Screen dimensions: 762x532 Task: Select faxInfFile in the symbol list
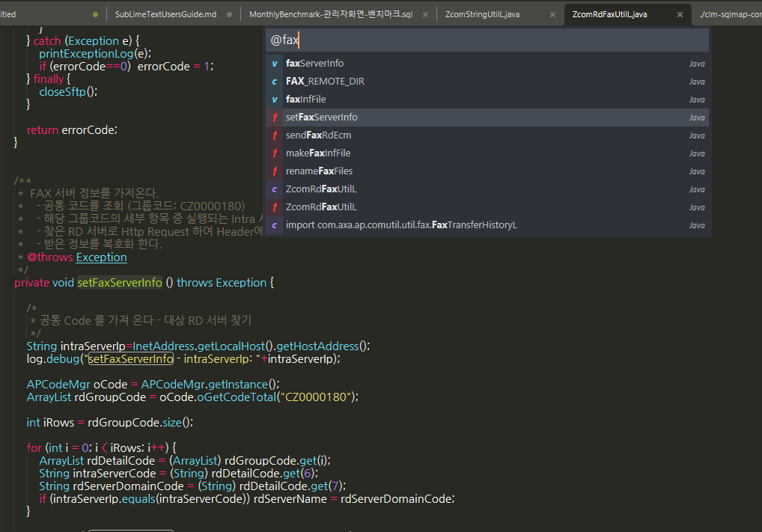click(x=487, y=100)
